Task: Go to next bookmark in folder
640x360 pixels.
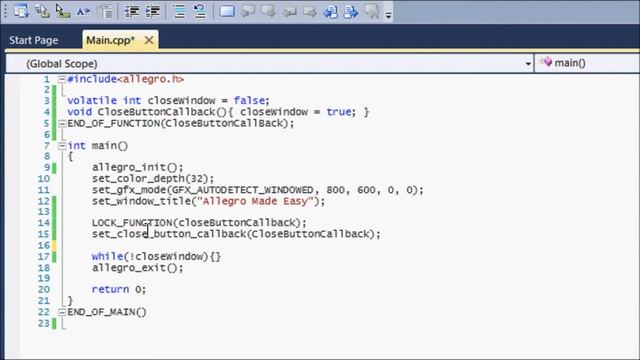Action: pos(310,11)
